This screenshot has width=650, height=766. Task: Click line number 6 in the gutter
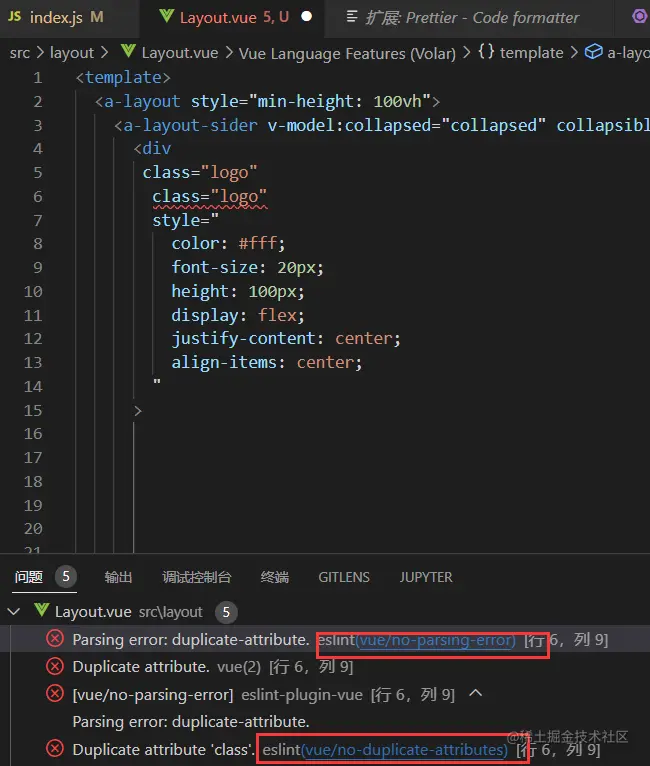pos(38,196)
